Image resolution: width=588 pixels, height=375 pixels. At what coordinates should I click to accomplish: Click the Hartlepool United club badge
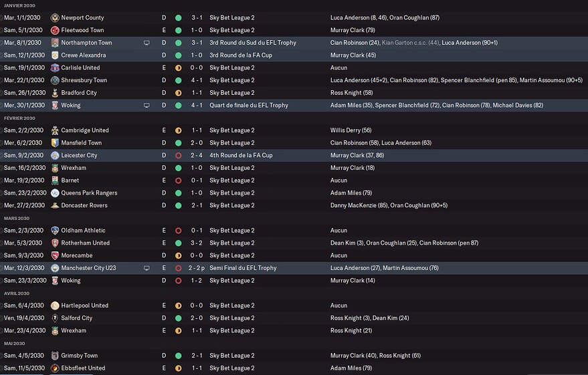coord(55,305)
